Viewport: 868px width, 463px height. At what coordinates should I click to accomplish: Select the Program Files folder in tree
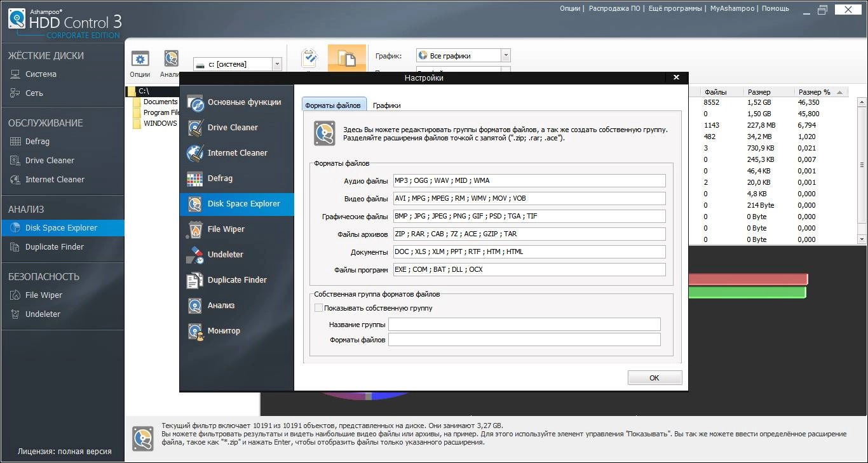(x=156, y=112)
